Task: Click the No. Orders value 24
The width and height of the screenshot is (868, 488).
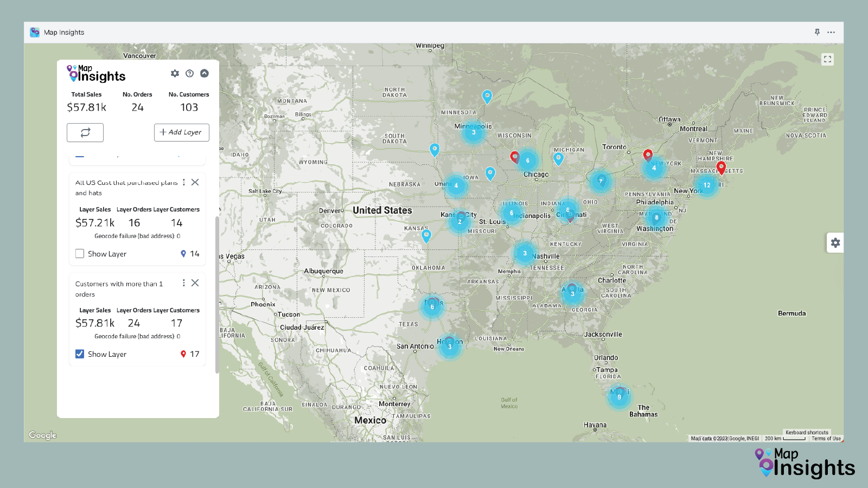Action: (x=138, y=107)
